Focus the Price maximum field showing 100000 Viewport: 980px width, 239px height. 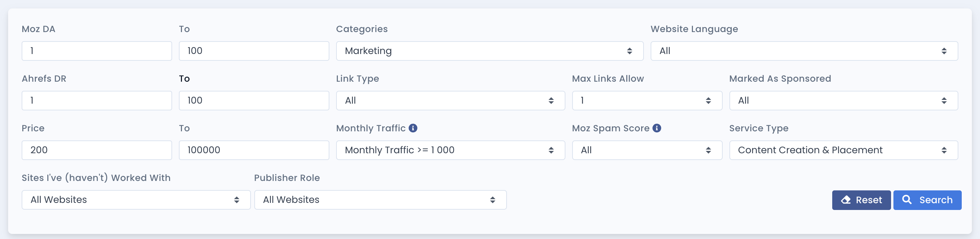point(254,150)
